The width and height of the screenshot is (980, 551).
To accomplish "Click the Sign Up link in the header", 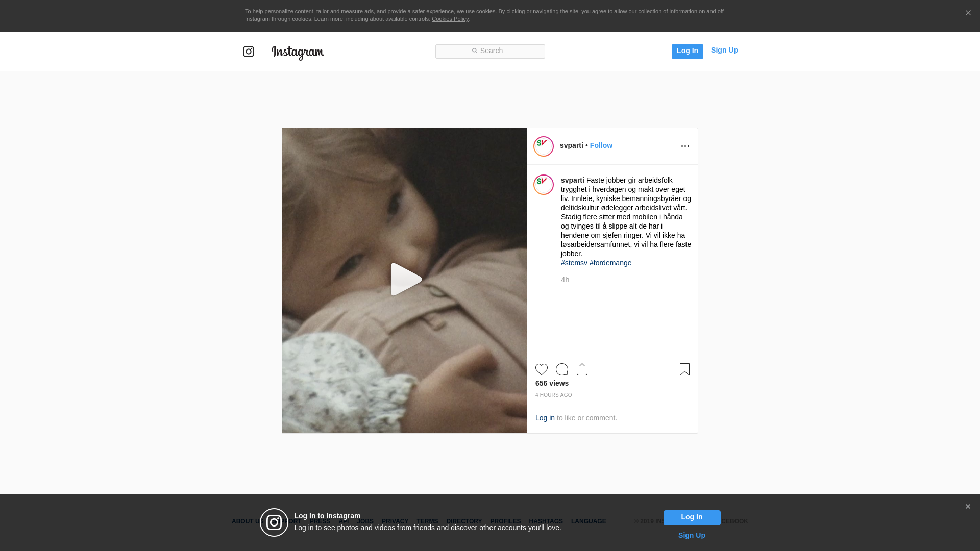I will pos(724,50).
